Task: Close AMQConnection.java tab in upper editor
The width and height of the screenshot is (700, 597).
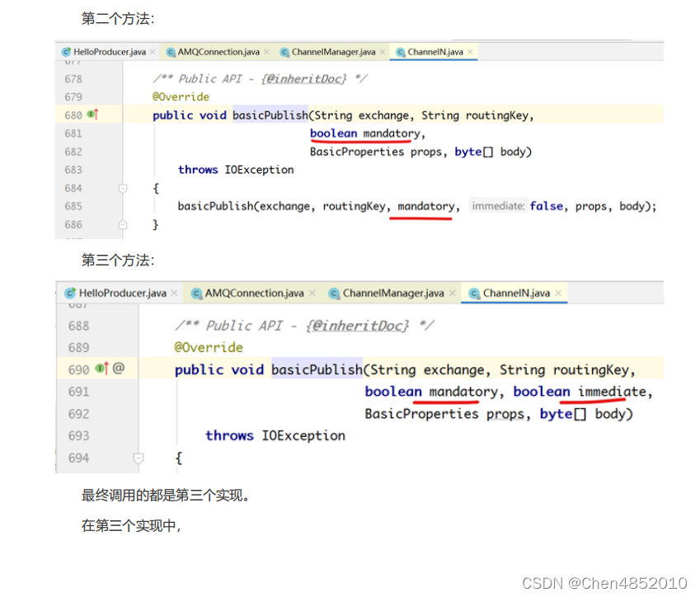Action: 266,52
